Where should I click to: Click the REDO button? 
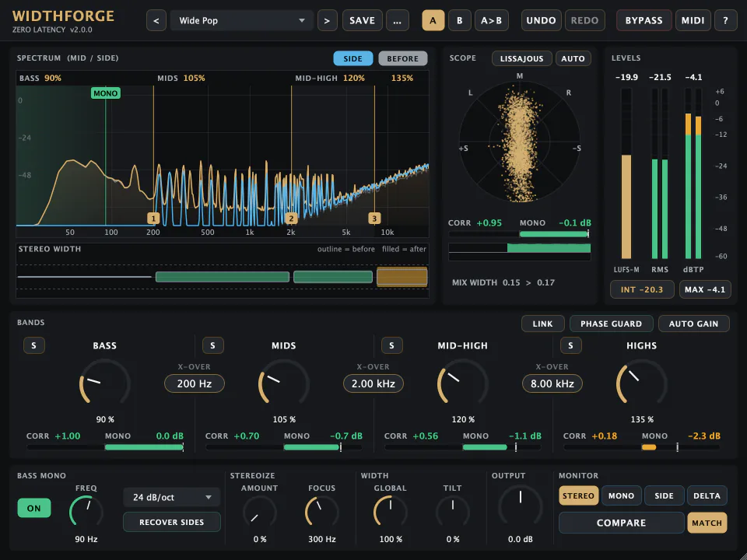(x=584, y=20)
